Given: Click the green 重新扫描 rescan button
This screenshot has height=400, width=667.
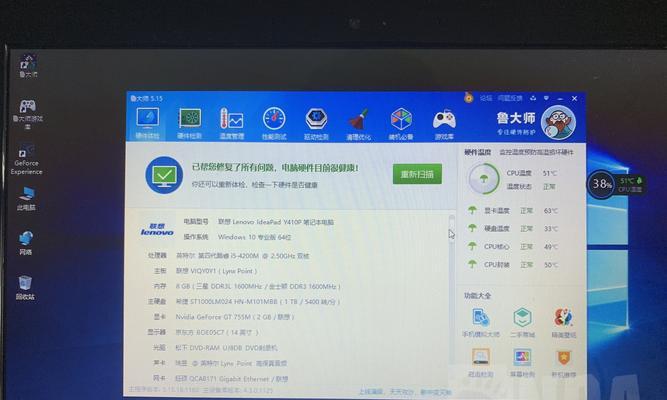Looking at the screenshot, I should (x=417, y=174).
